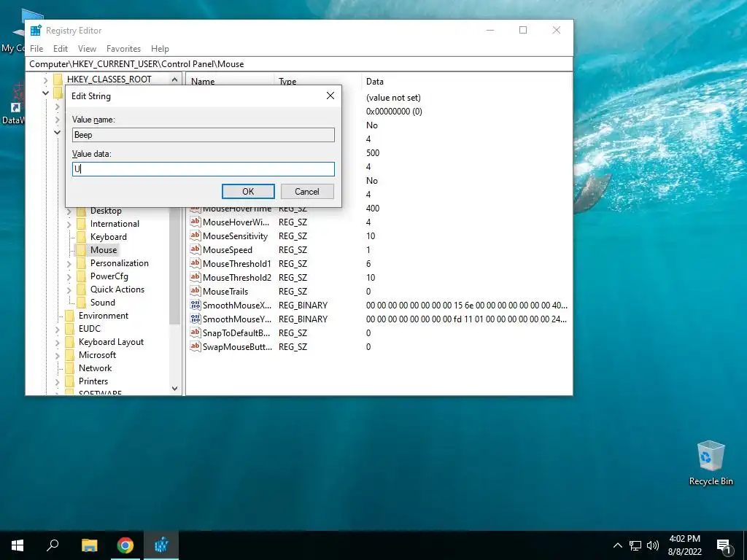The image size is (747, 560).
Task: Launch Google Chrome from the taskbar
Action: tap(125, 545)
